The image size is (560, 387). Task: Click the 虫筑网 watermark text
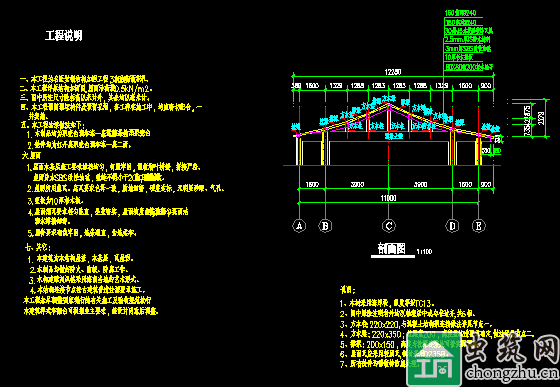[x=511, y=351]
